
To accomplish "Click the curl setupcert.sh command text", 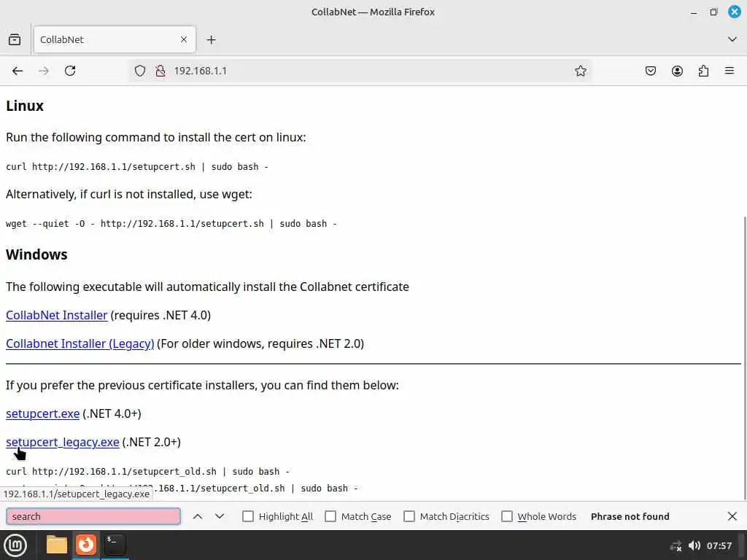I will pyautogui.click(x=136, y=167).
